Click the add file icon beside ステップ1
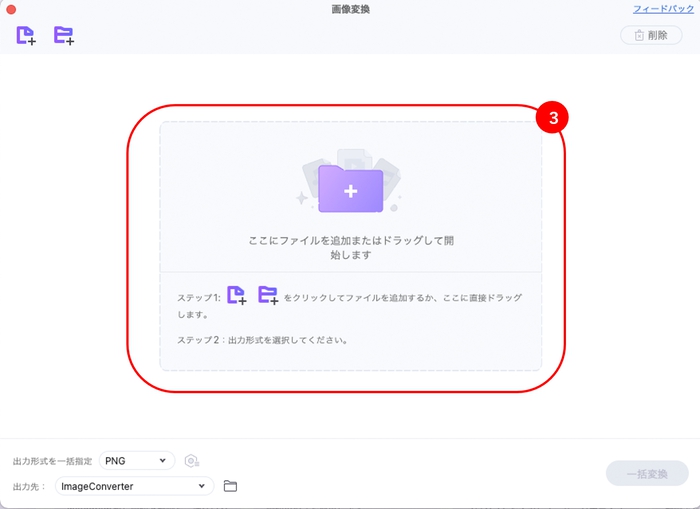Viewport: 700px width, 509px height. point(237,295)
